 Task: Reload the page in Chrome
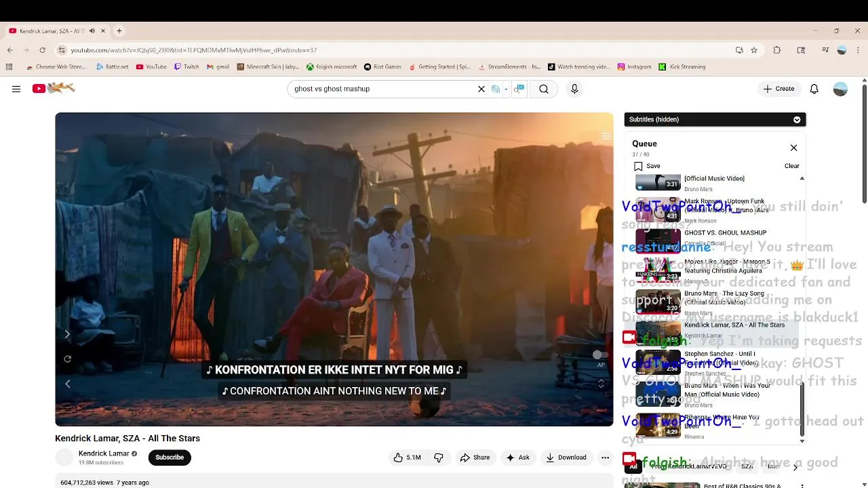point(42,50)
